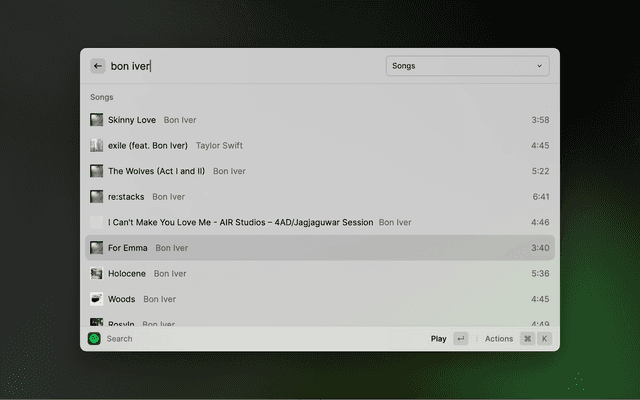The width and height of the screenshot is (640, 400).
Task: Click the exile album cover thumbnail
Action: [97, 145]
